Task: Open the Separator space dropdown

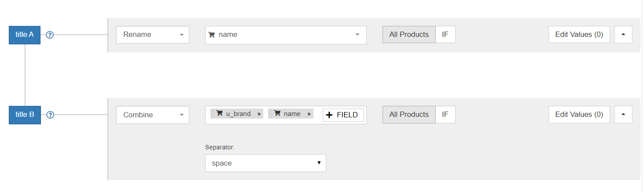Action: 265,163
